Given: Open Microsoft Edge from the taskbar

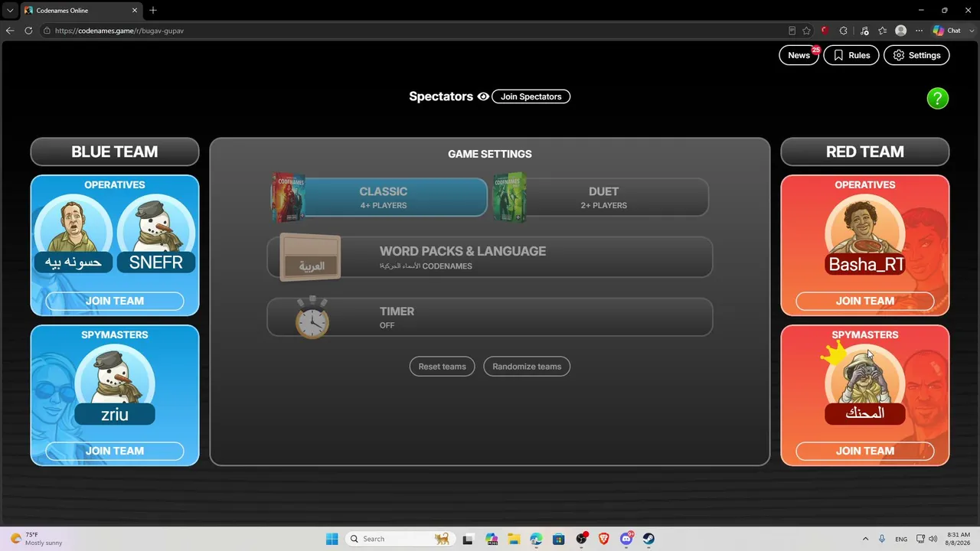Looking at the screenshot, I should coord(536,539).
